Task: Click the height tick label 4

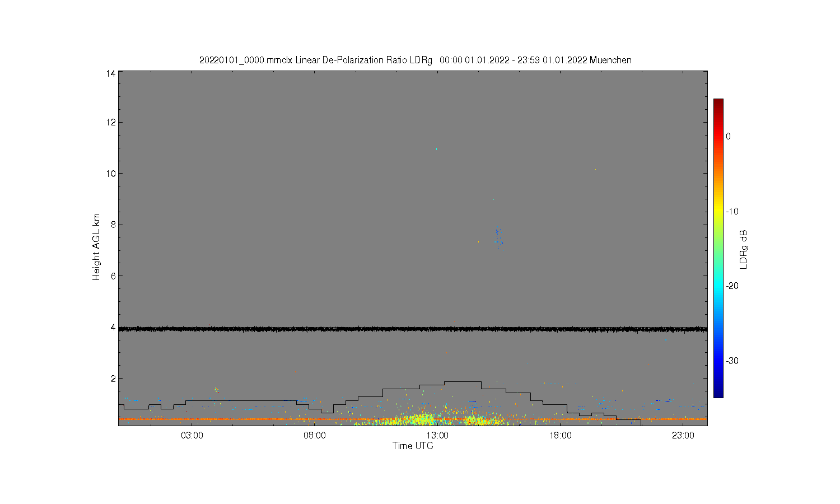Action: pos(113,327)
